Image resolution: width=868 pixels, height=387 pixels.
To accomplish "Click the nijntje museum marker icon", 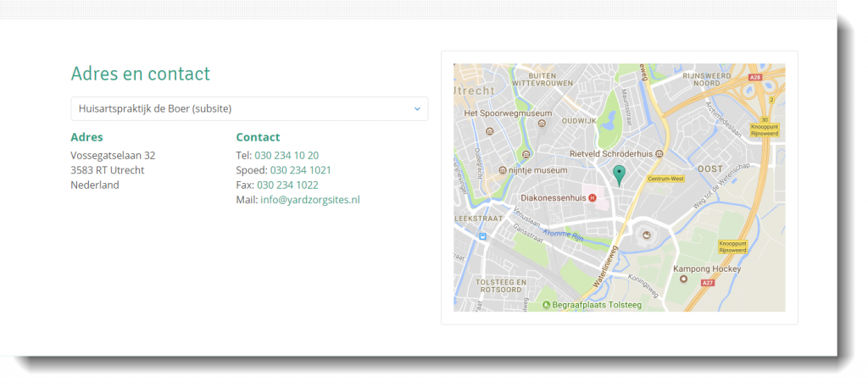I will [x=503, y=170].
